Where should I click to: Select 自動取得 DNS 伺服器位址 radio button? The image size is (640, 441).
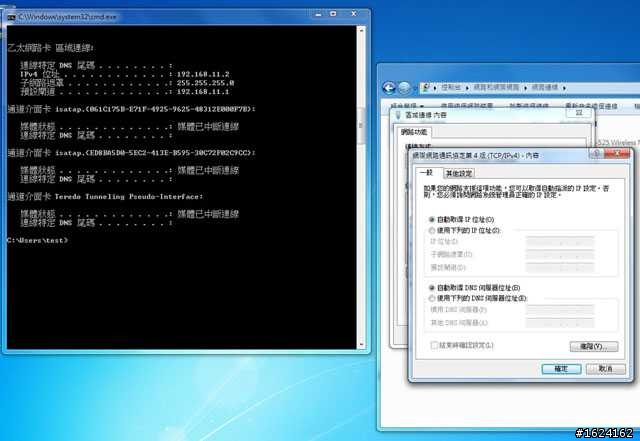(x=432, y=288)
